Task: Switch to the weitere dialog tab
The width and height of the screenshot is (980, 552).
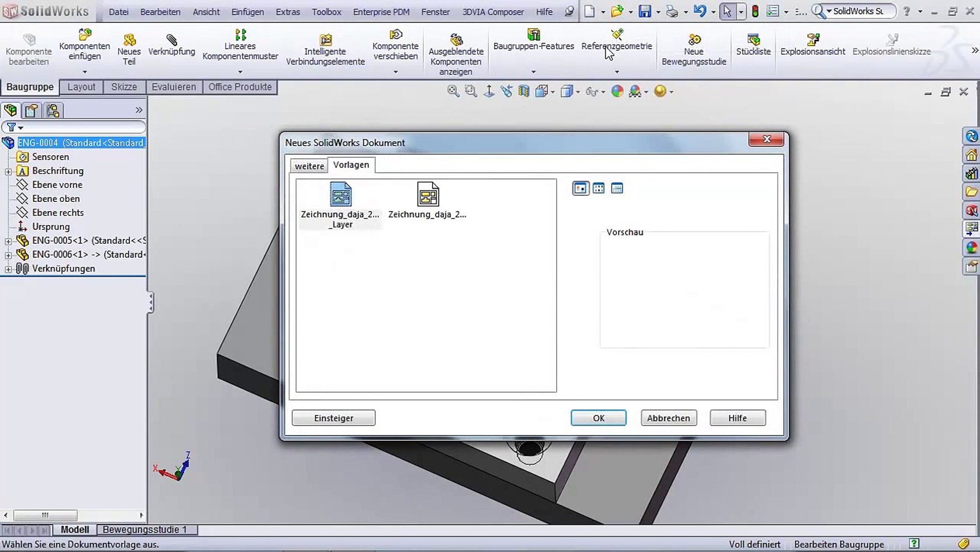Action: [x=309, y=166]
